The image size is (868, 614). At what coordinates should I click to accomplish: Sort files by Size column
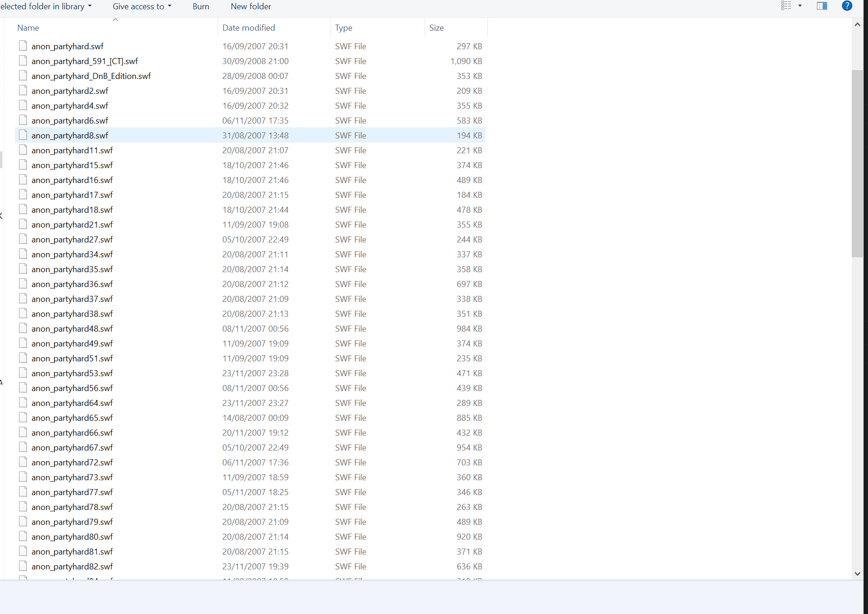[436, 28]
